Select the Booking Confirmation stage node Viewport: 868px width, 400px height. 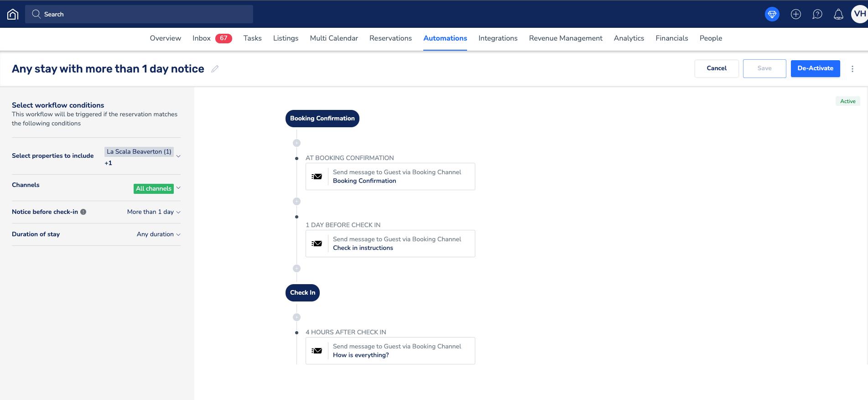click(x=322, y=119)
